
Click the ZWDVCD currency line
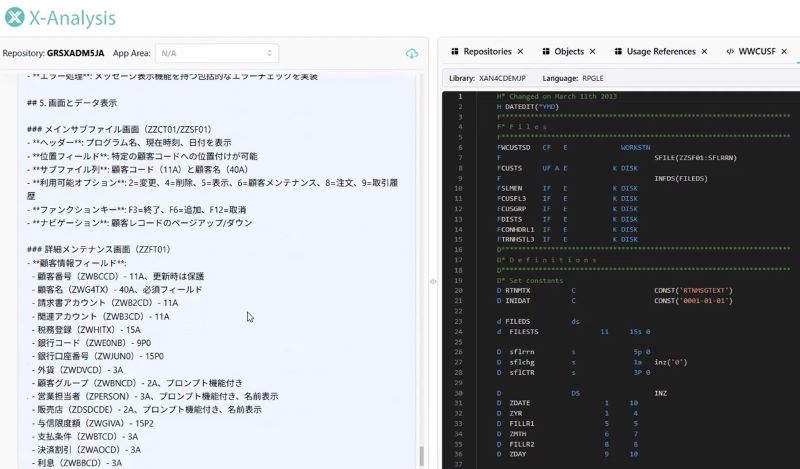click(x=78, y=369)
